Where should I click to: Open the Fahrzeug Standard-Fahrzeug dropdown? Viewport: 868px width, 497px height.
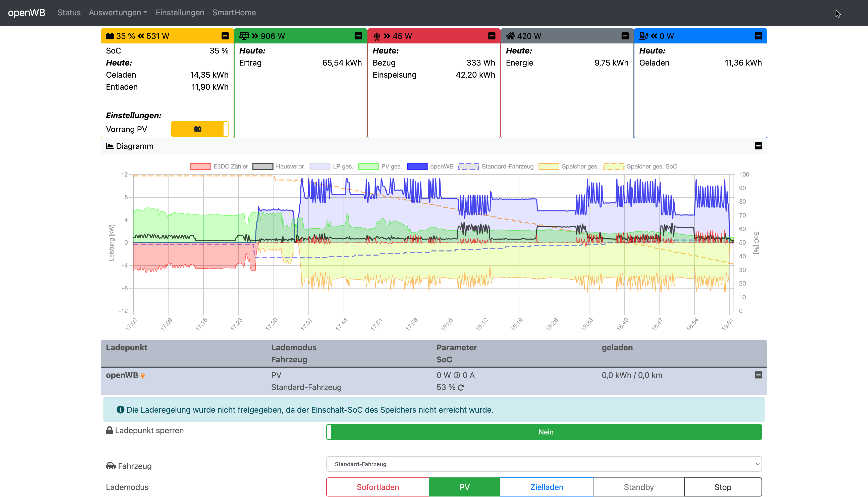[x=544, y=464]
